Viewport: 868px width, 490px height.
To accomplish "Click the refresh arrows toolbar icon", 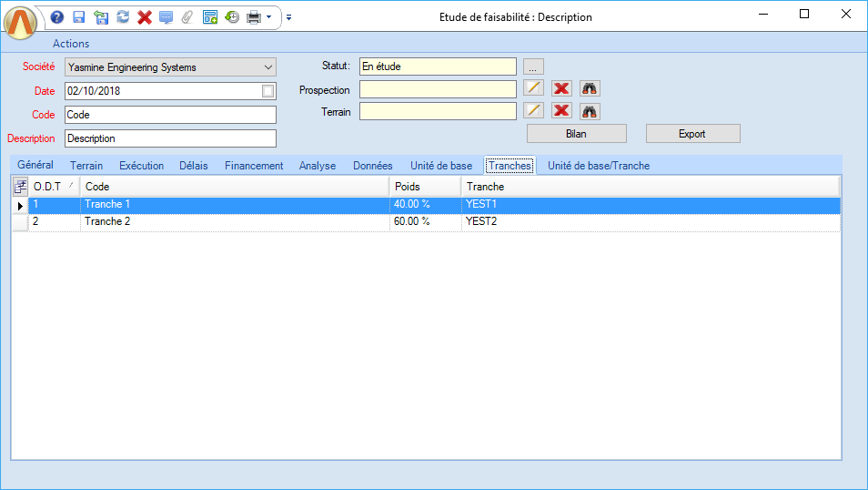I will tap(123, 16).
